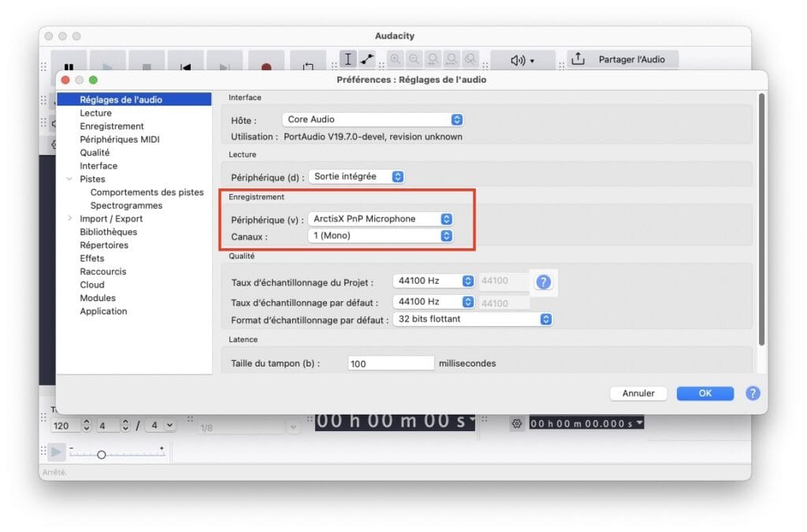Open the 32 bits flottant format dropdown
Screen dimensions: 807x532
[473, 319]
